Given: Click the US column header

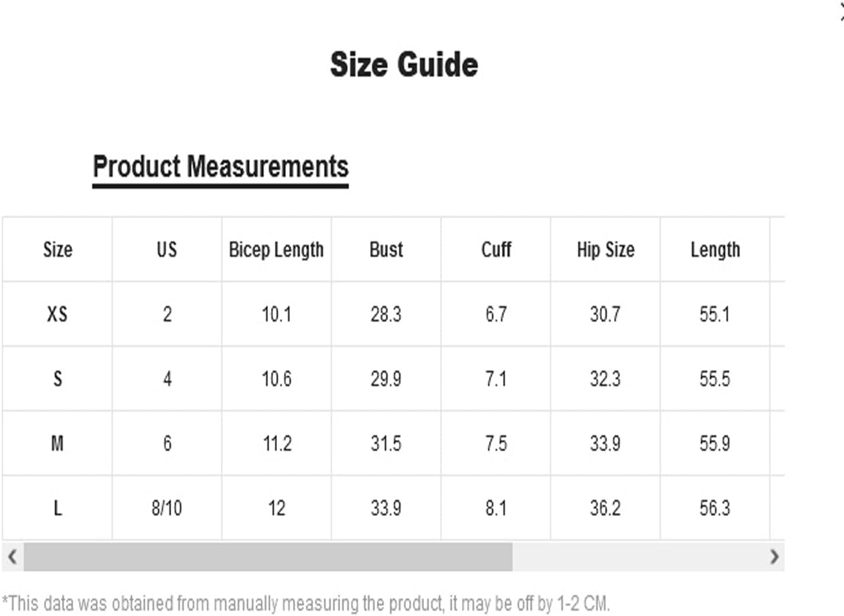Looking at the screenshot, I should pos(167,249).
